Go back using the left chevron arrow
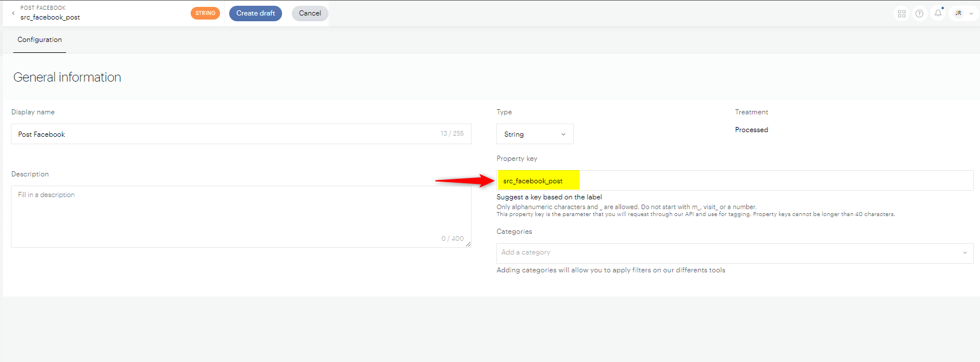Screen dimensions: 980x362 [x=13, y=13]
